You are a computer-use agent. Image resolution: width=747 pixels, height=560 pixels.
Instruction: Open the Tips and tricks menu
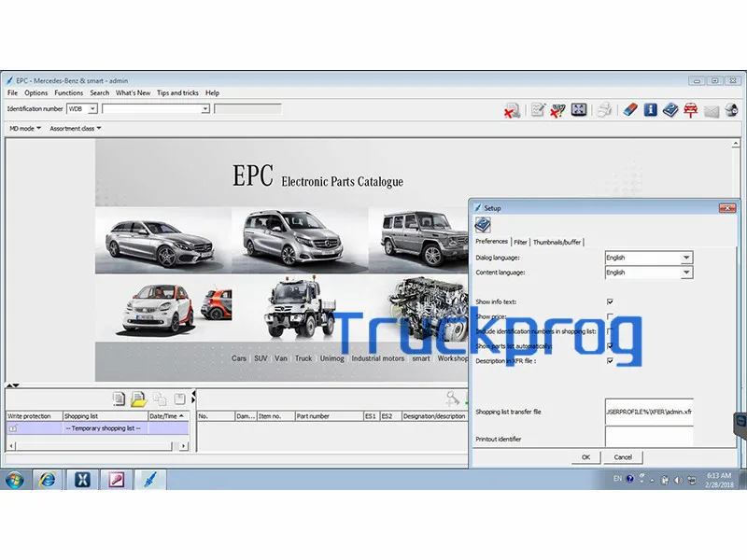177,92
